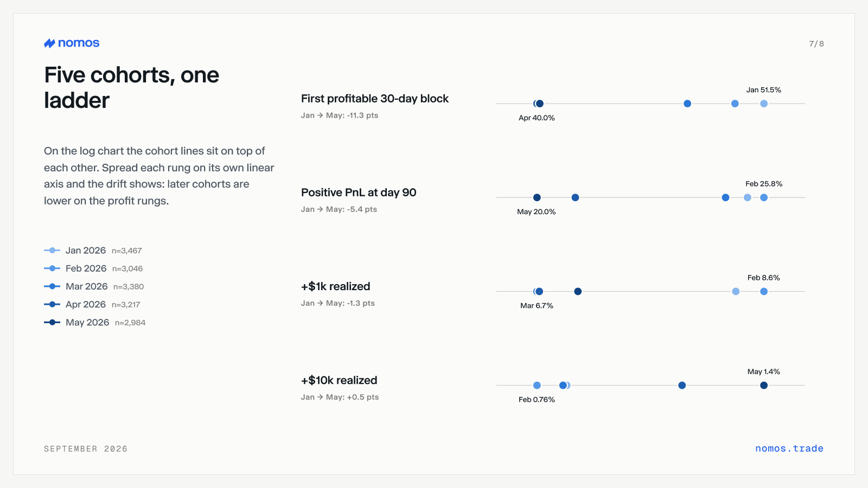The image size is (868, 488).
Task: Select 'Jan → May: -1.3 pts' caption
Action: pyautogui.click(x=338, y=303)
